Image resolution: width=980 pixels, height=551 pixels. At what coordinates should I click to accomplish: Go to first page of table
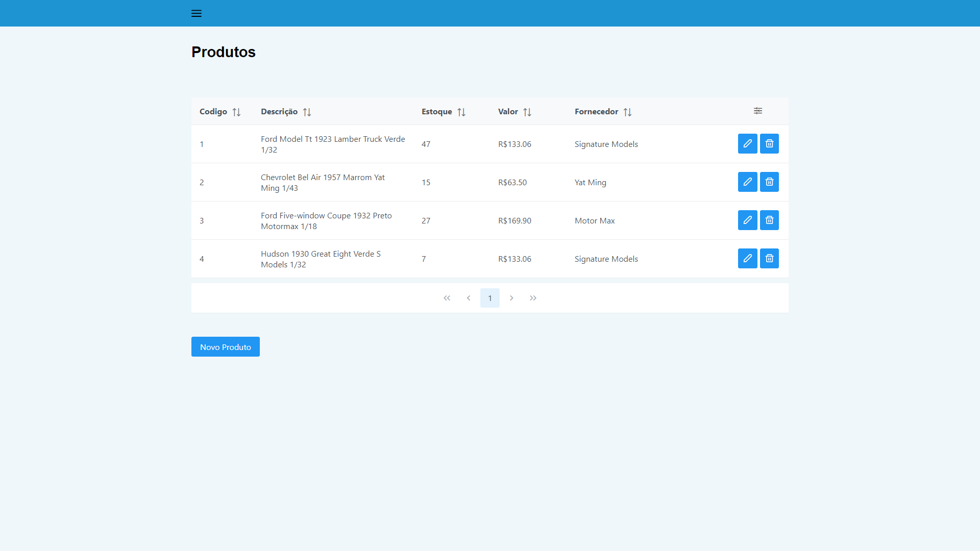tap(447, 298)
